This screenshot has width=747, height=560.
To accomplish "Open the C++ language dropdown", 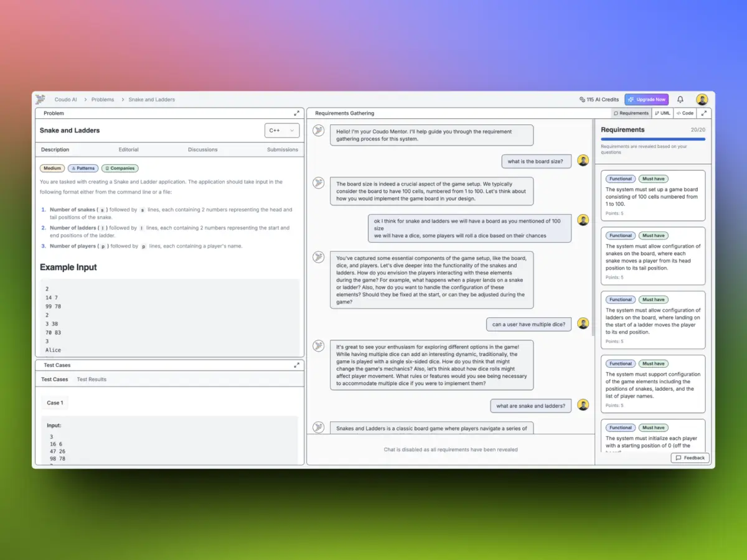I will 282,131.
